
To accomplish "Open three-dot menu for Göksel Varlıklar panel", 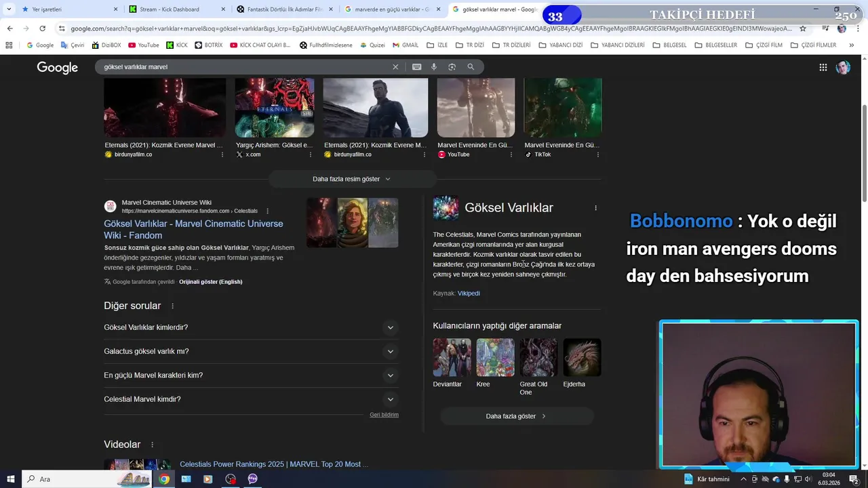I will 595,208.
